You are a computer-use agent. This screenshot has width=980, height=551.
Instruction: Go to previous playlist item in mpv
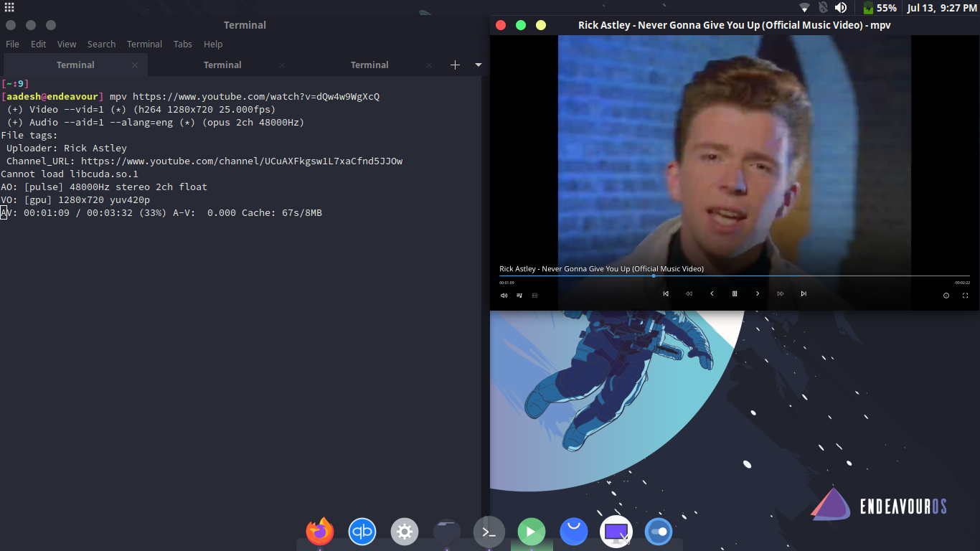tap(666, 293)
